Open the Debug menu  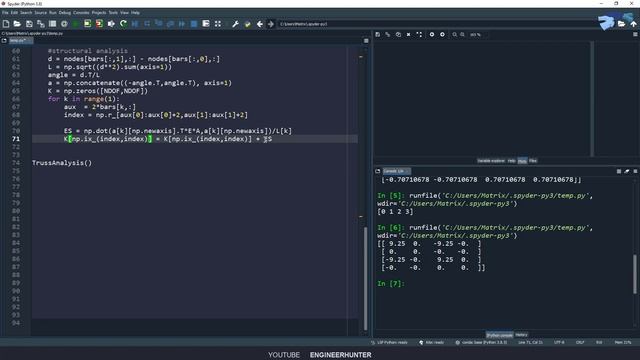[x=64, y=13]
